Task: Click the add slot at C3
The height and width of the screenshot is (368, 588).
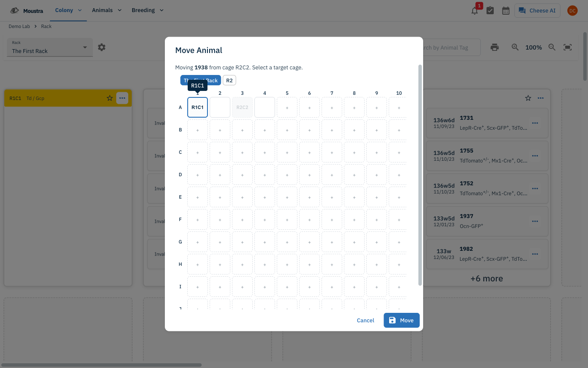Action: click(242, 152)
